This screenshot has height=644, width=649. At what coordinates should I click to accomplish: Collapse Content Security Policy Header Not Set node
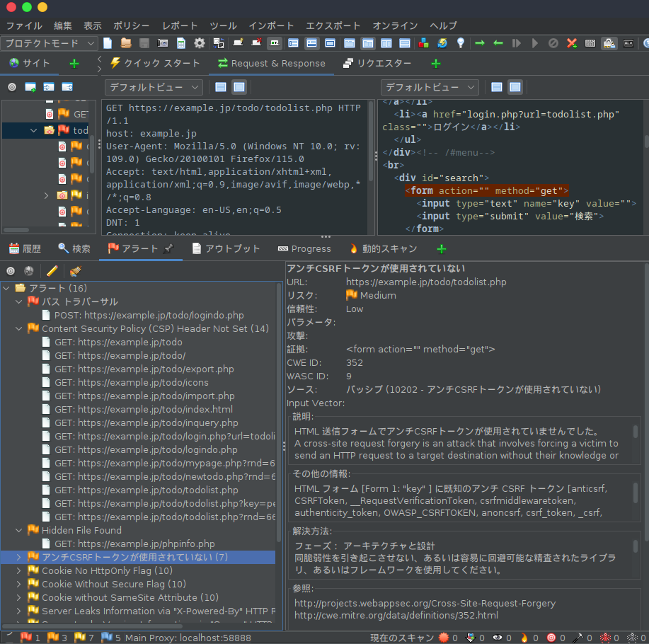(18, 328)
